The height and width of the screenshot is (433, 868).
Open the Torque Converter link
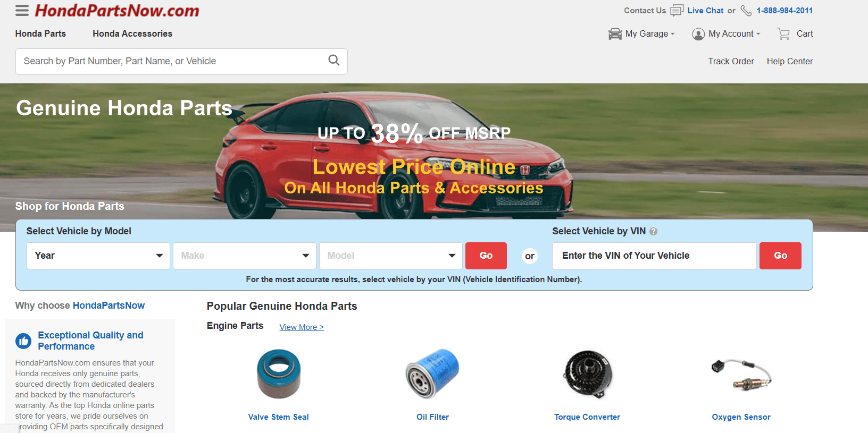pos(587,417)
